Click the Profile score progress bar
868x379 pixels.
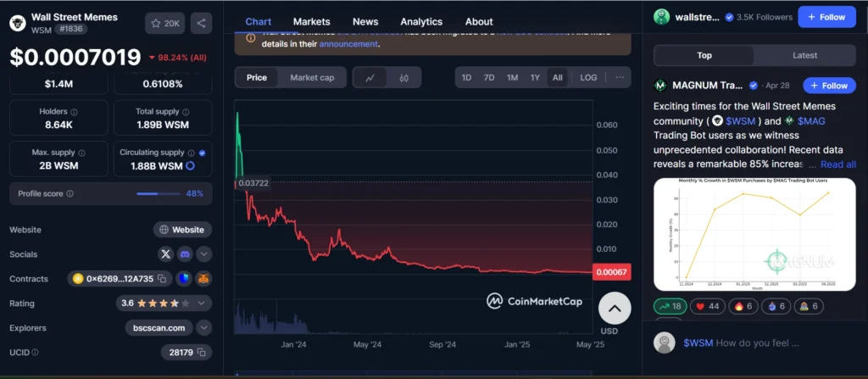pos(159,194)
